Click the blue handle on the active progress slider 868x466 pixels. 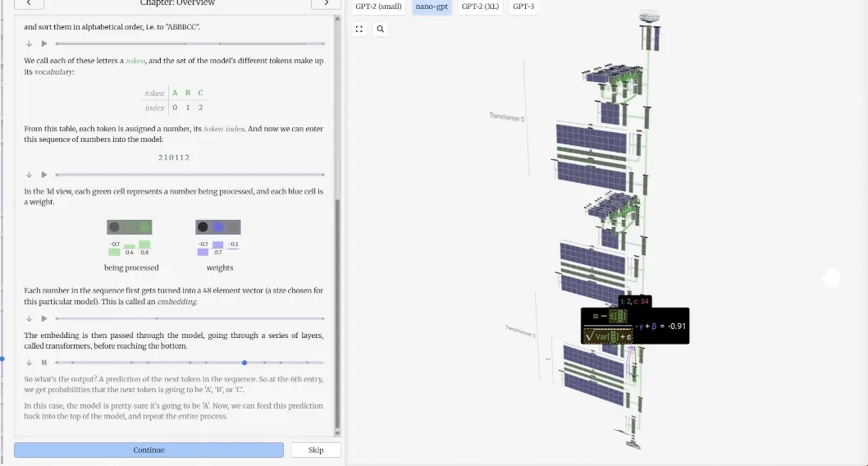244,363
